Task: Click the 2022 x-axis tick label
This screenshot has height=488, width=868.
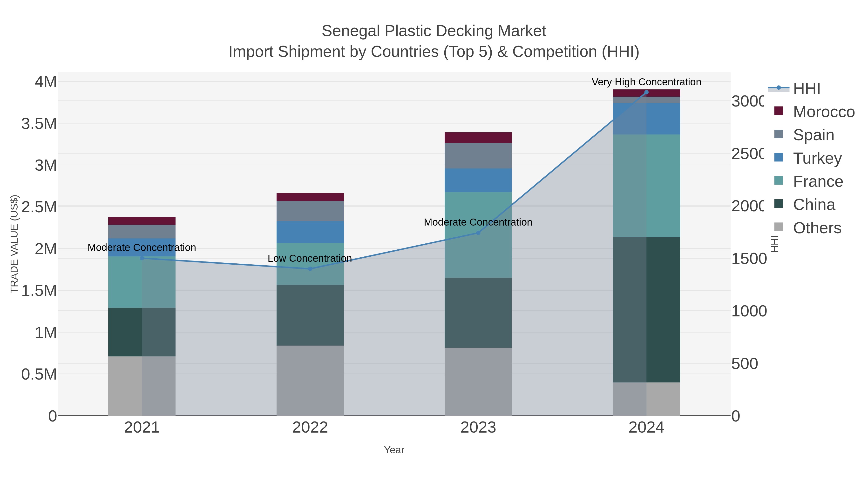Action: pyautogui.click(x=310, y=427)
